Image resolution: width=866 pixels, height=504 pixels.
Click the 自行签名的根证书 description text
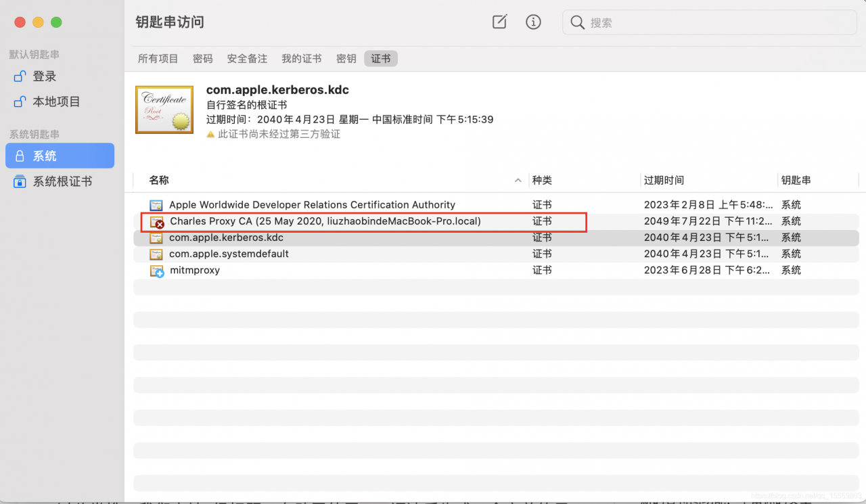tap(246, 105)
